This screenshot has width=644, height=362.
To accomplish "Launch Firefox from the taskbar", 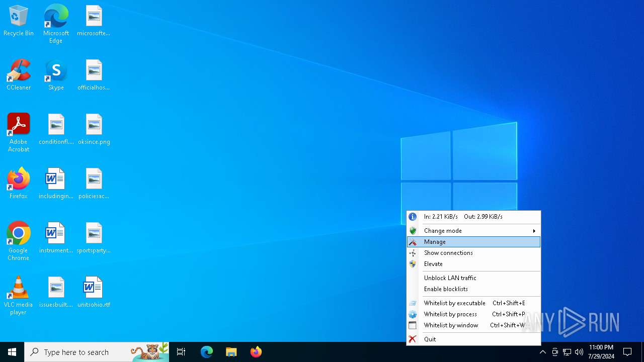I will click(x=256, y=352).
